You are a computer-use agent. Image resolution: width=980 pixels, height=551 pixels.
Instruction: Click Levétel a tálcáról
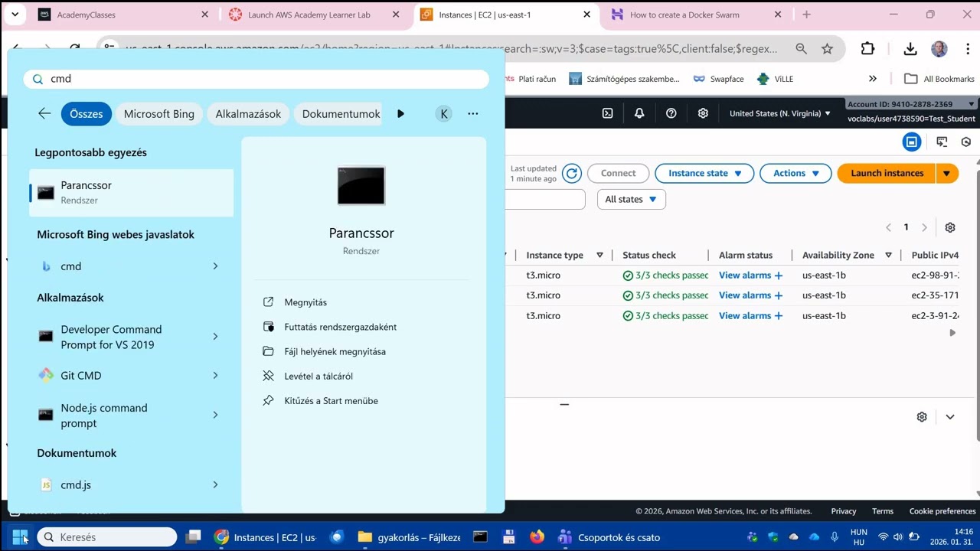tap(318, 376)
